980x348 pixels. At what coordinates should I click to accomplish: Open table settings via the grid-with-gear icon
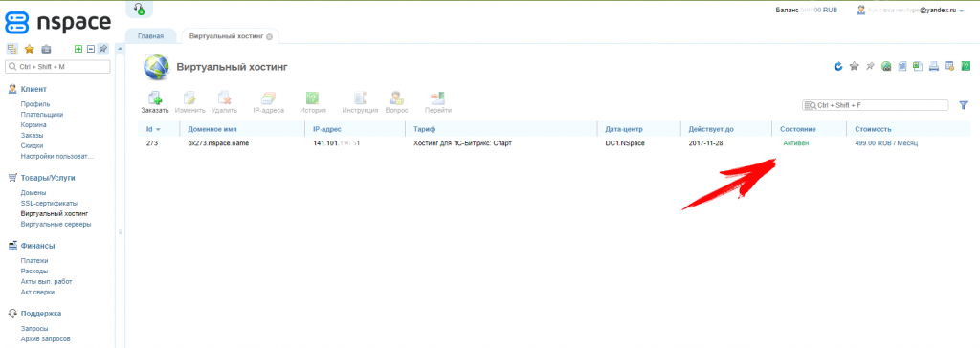point(949,66)
